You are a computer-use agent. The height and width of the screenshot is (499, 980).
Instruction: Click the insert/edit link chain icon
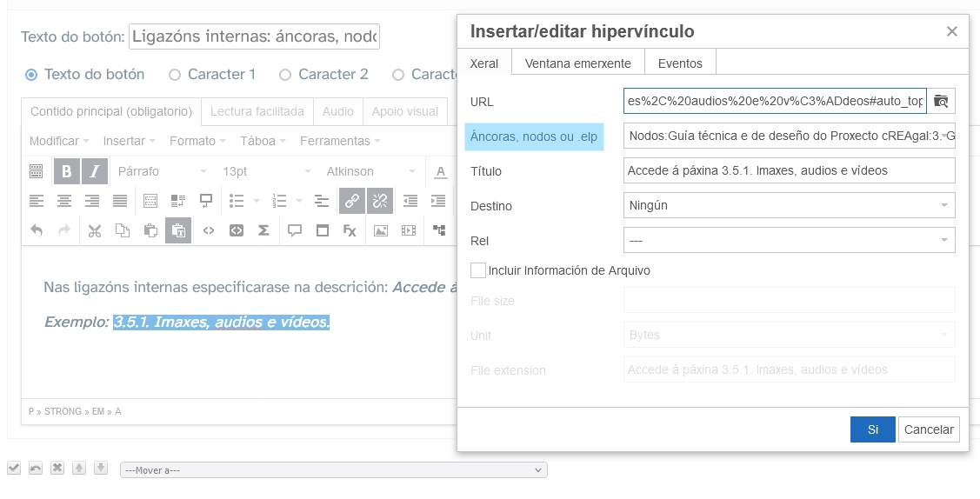coord(351,201)
